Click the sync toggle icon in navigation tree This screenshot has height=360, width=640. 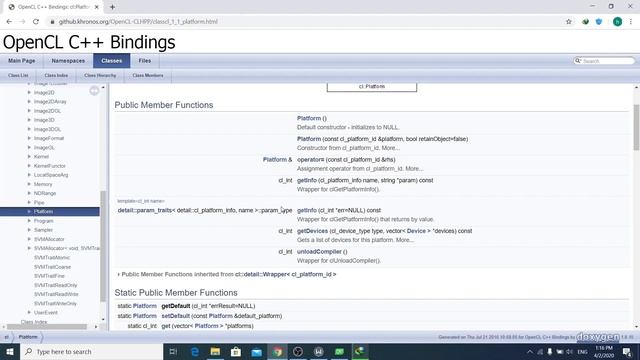pyautogui.click(x=94, y=91)
